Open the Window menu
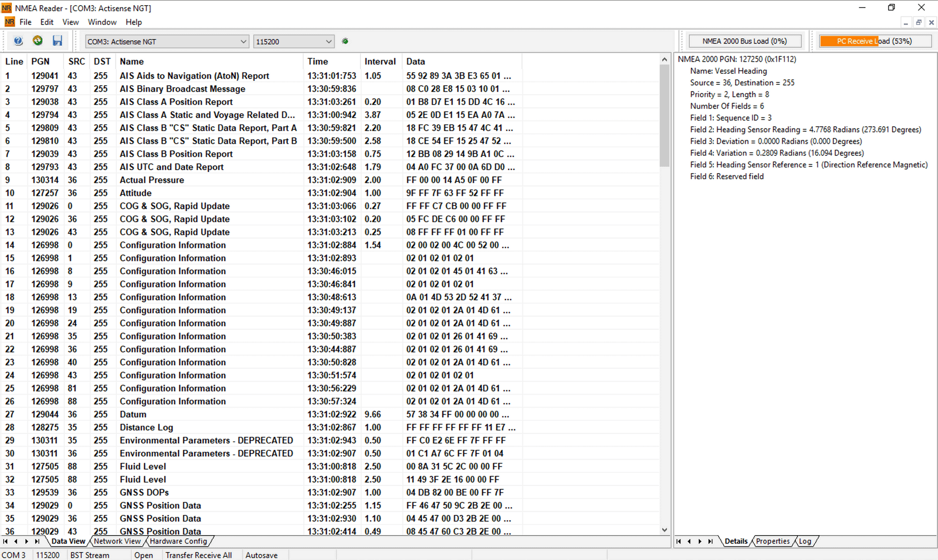This screenshot has height=560, width=938. 102,22
